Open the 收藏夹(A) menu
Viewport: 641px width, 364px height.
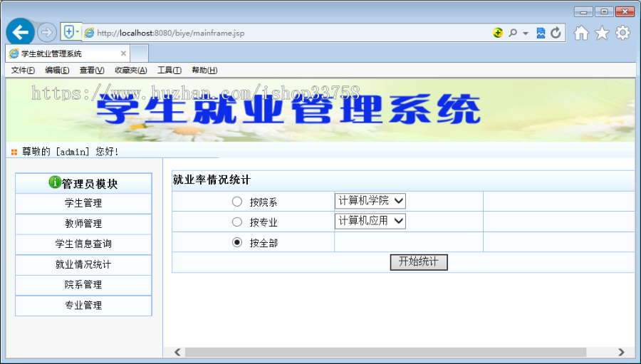[x=131, y=71]
